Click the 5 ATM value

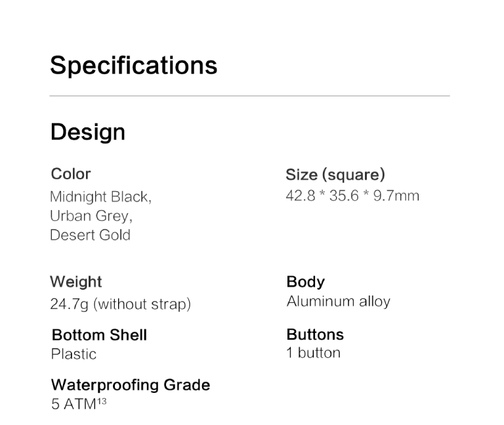tap(73, 405)
